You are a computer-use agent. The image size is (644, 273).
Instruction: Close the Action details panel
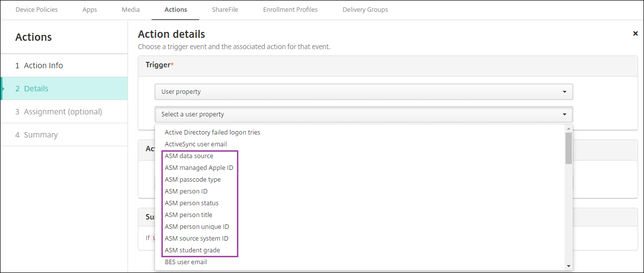pos(635,33)
